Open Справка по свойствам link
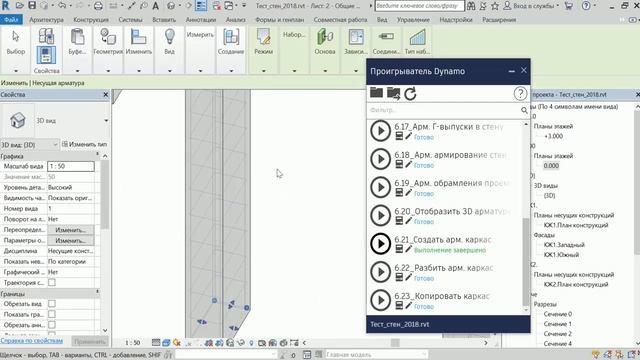The image size is (640, 360). point(32,341)
